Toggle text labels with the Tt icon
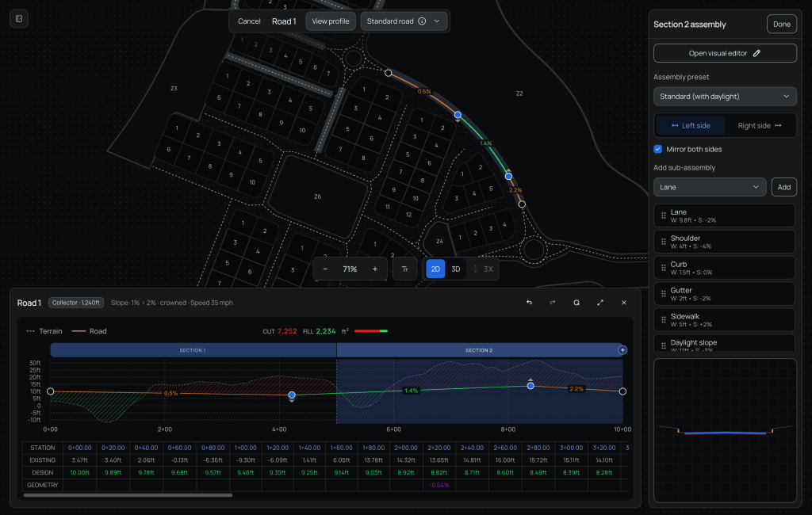Image resolution: width=812 pixels, height=515 pixels. (x=405, y=269)
